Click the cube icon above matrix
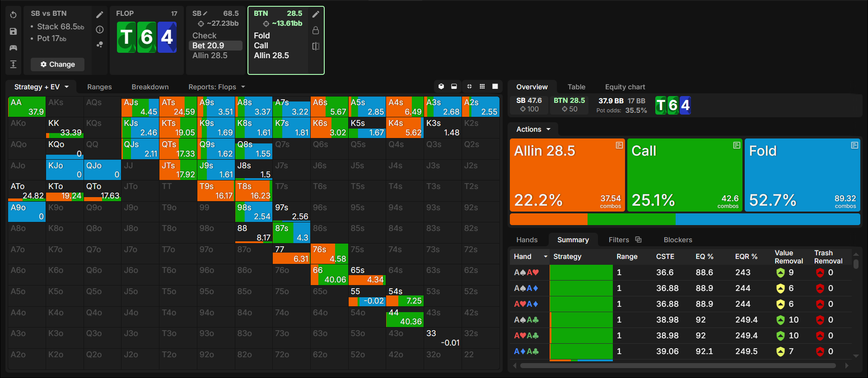 441,86
